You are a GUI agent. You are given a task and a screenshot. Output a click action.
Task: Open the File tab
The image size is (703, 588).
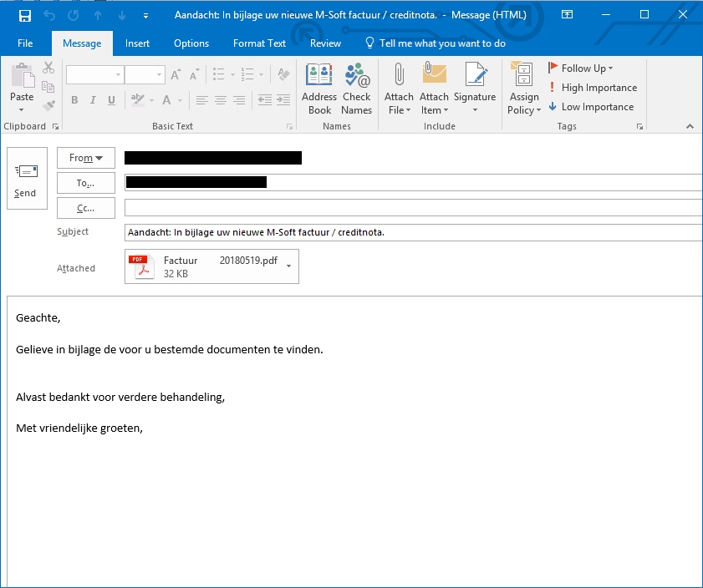[25, 43]
